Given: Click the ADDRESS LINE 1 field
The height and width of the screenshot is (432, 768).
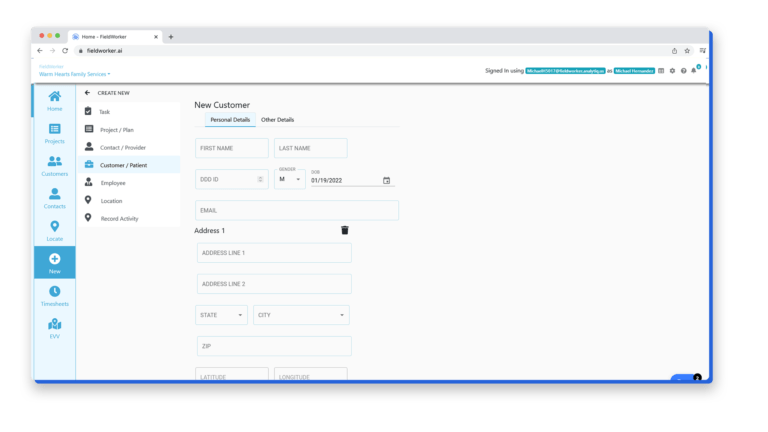Looking at the screenshot, I should tap(274, 253).
